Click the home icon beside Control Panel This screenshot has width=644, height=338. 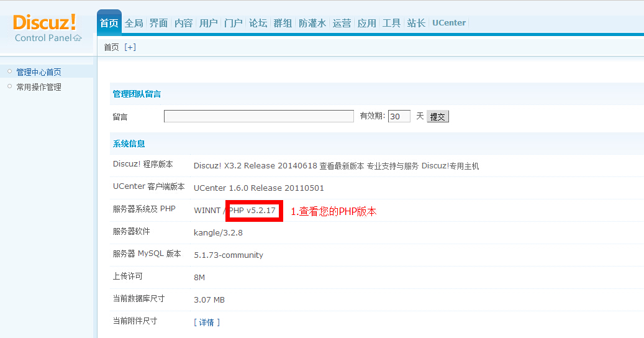pos(77,38)
